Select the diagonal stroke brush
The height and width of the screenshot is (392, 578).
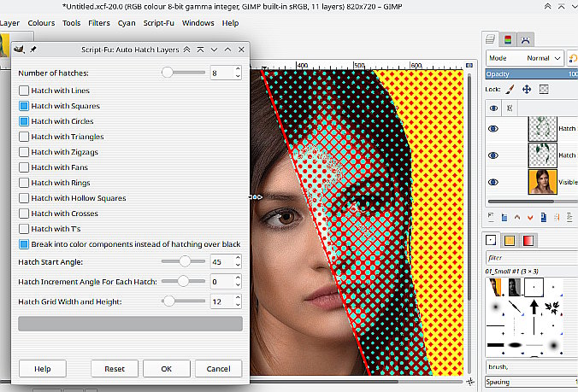pyautogui.click(x=515, y=307)
